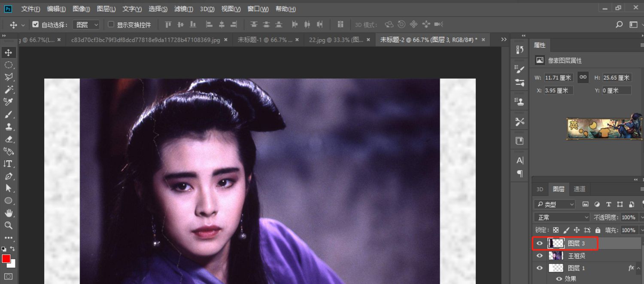Toggle link width and height button
644x284 pixels.
click(x=583, y=77)
